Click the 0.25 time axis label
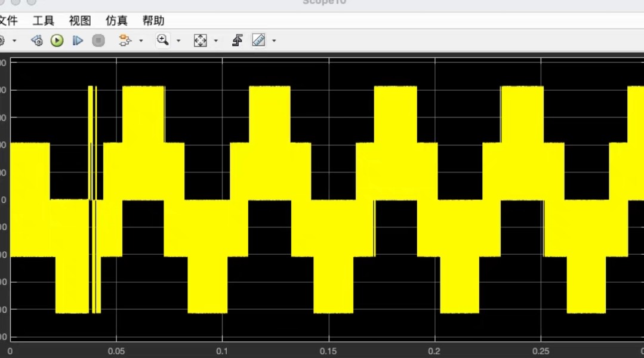 tap(541, 351)
